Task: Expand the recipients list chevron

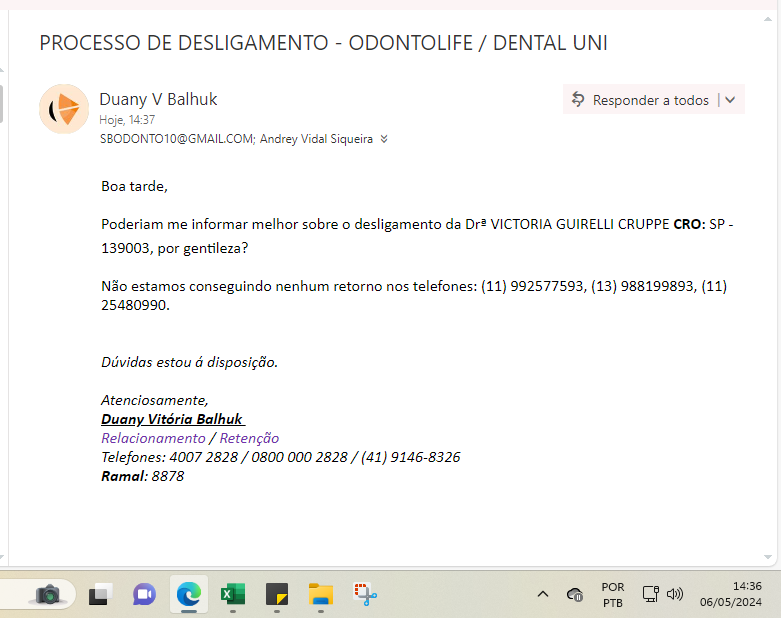Action: click(x=384, y=139)
